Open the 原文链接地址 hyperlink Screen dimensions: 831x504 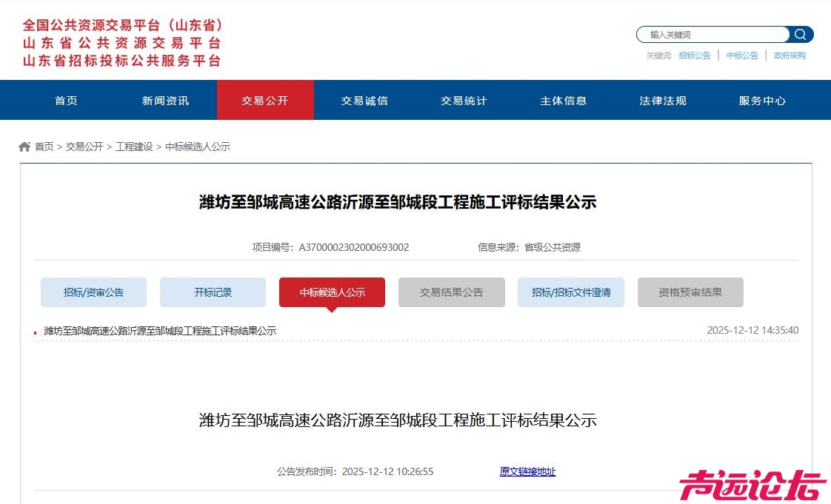coord(527,471)
